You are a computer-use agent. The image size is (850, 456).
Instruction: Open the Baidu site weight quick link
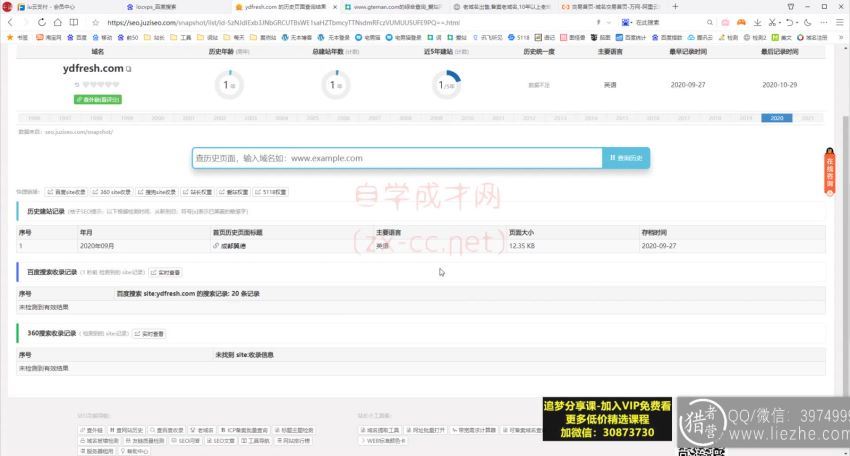click(66, 192)
